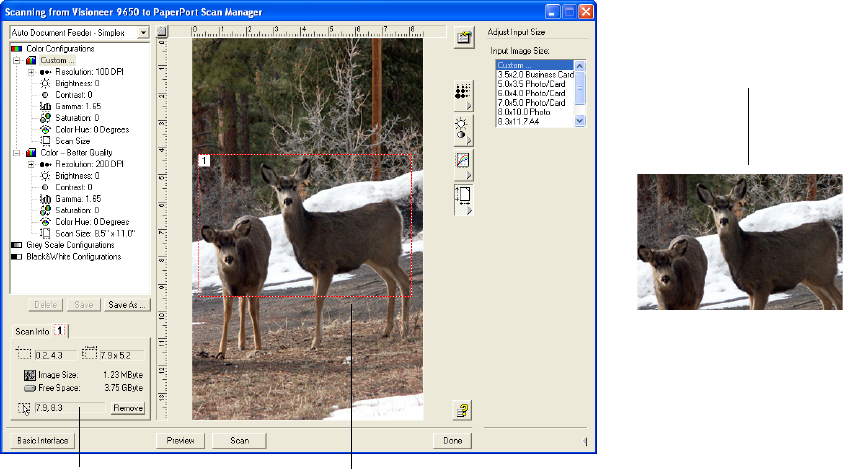This screenshot has height=469, width=843.
Task: Open the Resolution settings dots icon
Action: pyautogui.click(x=463, y=93)
